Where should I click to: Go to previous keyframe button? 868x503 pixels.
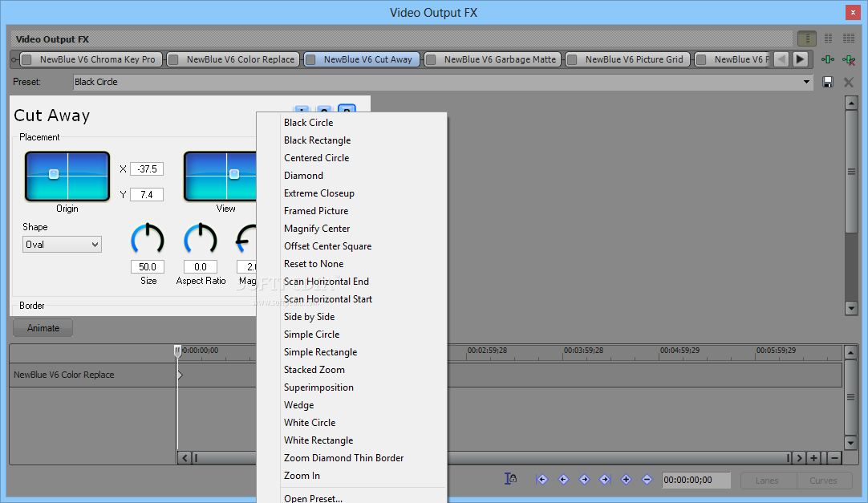click(563, 480)
